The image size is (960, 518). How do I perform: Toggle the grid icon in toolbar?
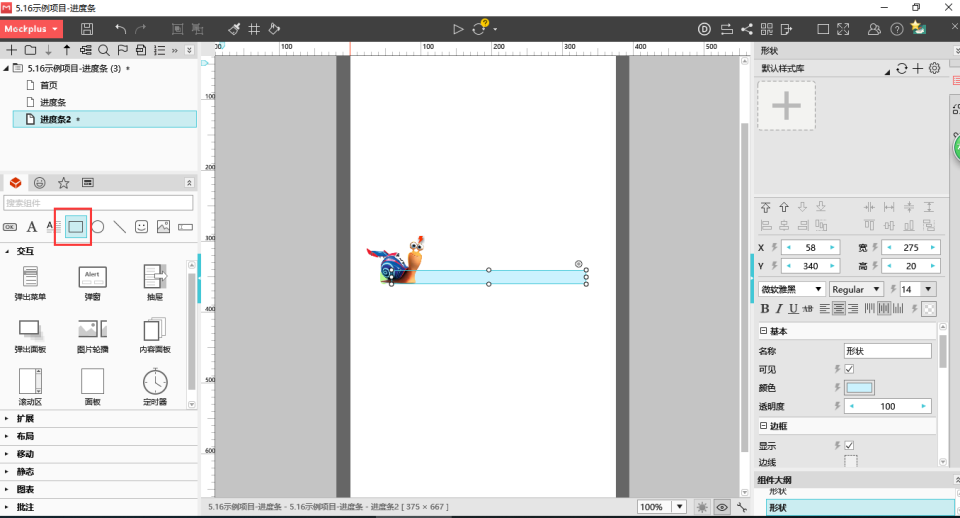point(254,29)
